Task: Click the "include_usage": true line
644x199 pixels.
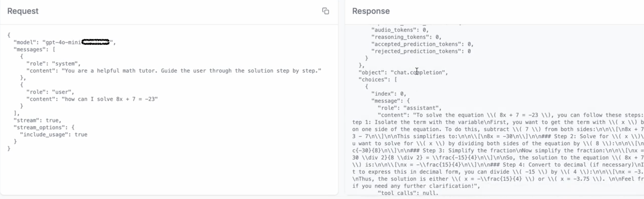Action: pos(54,134)
